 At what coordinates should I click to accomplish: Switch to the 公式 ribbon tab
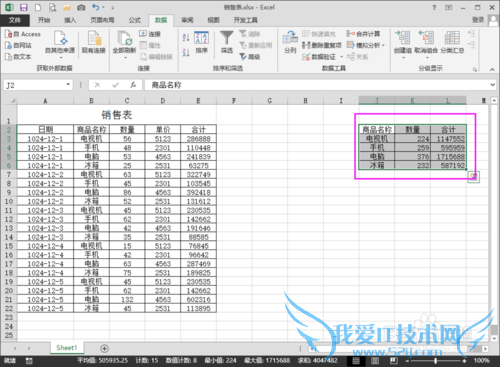click(135, 20)
